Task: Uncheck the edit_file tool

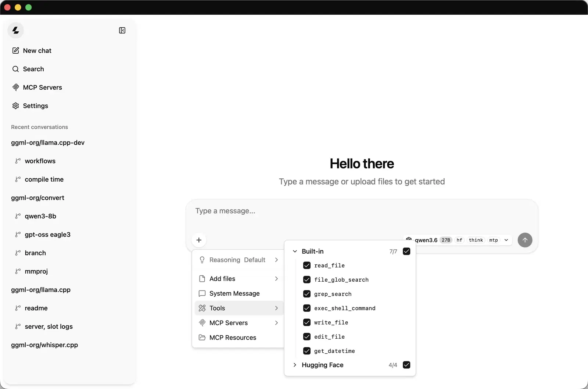Action: coord(307,337)
